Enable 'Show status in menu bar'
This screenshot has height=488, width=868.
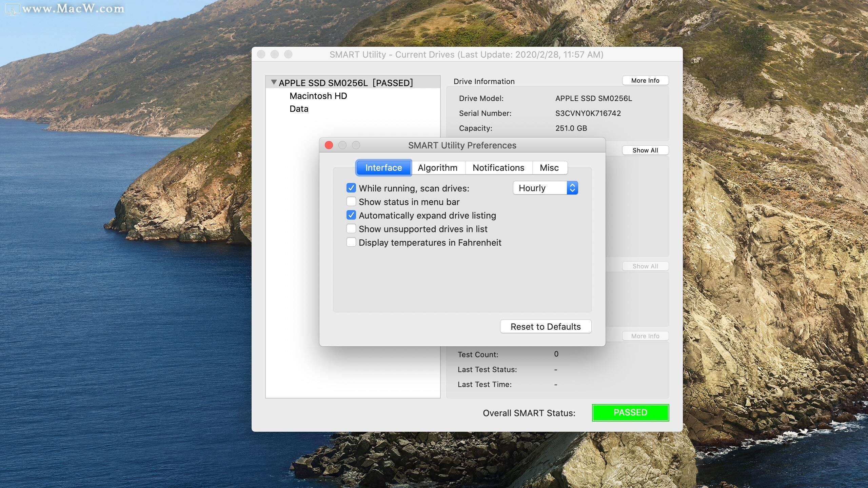click(x=351, y=201)
